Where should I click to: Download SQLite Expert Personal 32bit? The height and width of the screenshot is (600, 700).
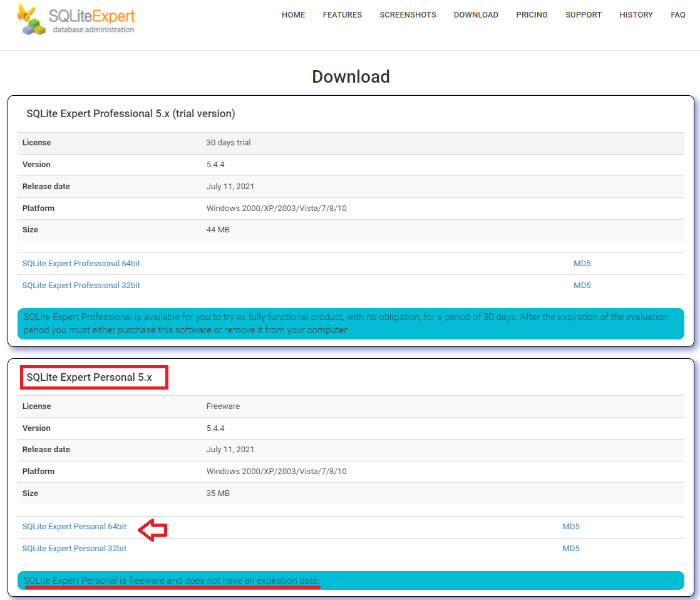(x=74, y=548)
